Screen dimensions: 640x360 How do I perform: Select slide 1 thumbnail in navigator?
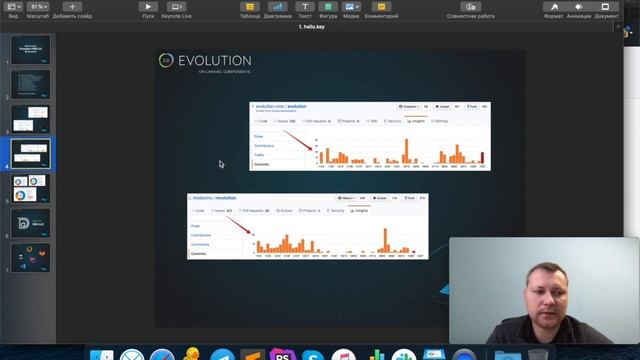[x=31, y=49]
